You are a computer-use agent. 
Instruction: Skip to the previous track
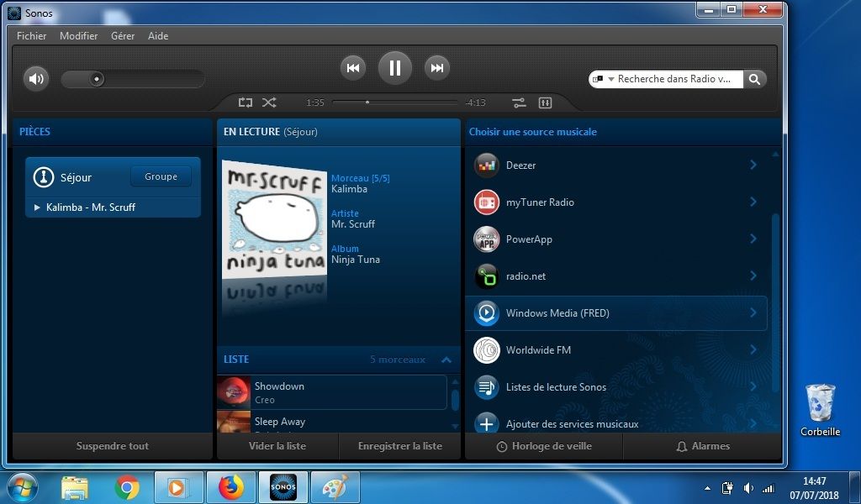point(353,68)
